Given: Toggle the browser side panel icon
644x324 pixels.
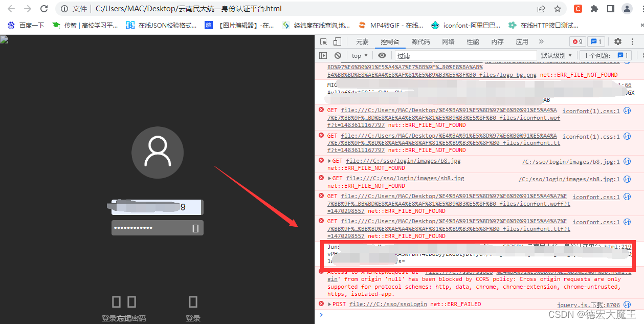Looking at the screenshot, I should tap(610, 9).
